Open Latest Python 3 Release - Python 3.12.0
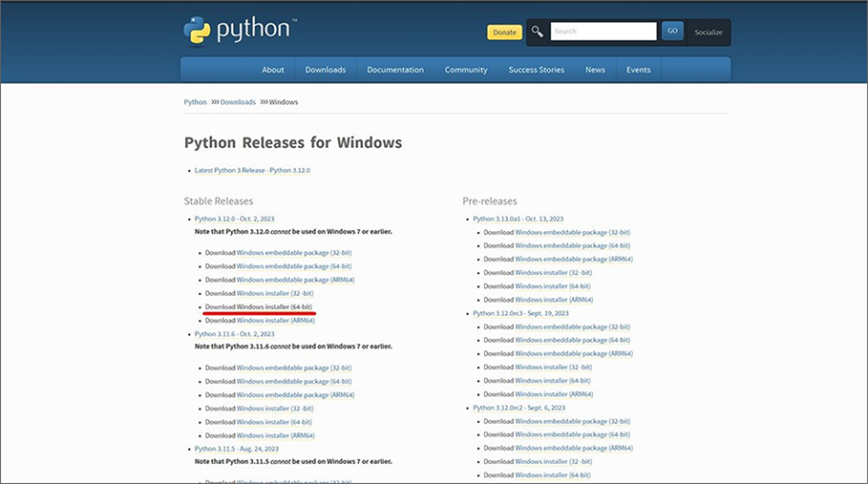 point(252,170)
